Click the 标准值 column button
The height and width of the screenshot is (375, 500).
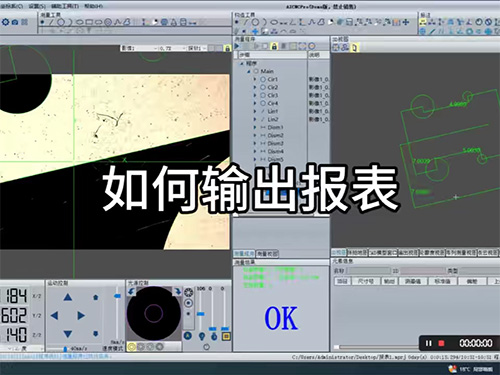pyautogui.click(x=442, y=281)
